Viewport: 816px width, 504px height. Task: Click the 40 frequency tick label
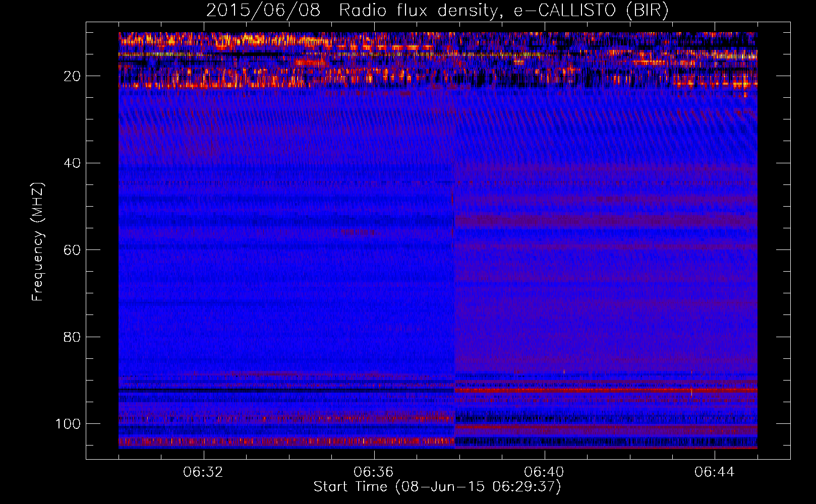(x=72, y=163)
